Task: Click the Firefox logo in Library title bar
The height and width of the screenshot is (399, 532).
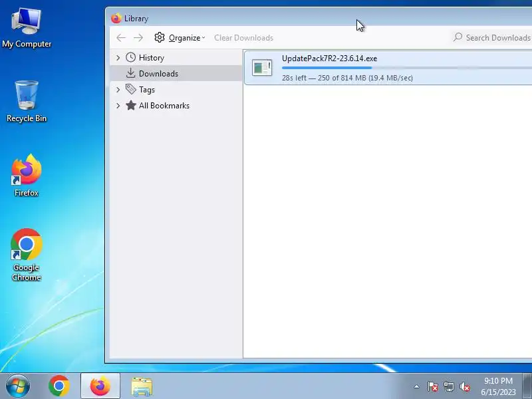Action: [x=116, y=19]
